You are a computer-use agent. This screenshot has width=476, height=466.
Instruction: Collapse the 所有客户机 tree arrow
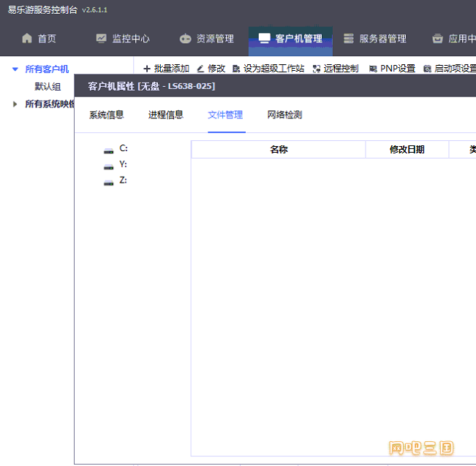point(15,69)
